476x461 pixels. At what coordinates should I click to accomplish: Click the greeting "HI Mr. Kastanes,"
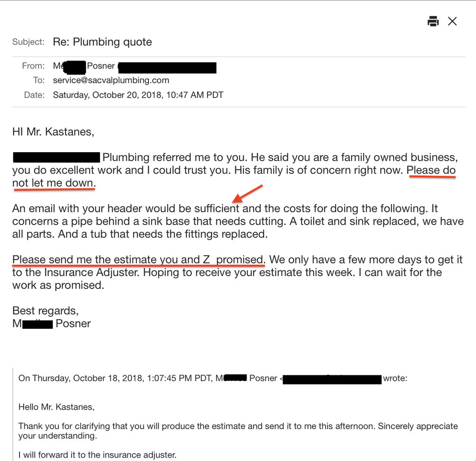point(53,132)
